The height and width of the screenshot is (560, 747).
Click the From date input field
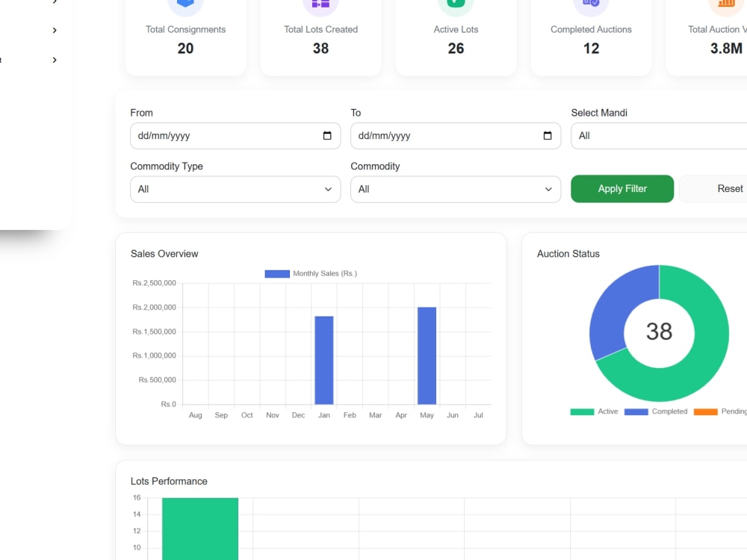[x=235, y=136]
